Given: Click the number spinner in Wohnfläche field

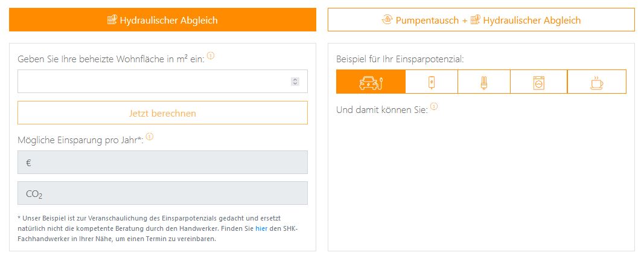Looking at the screenshot, I should point(295,82).
